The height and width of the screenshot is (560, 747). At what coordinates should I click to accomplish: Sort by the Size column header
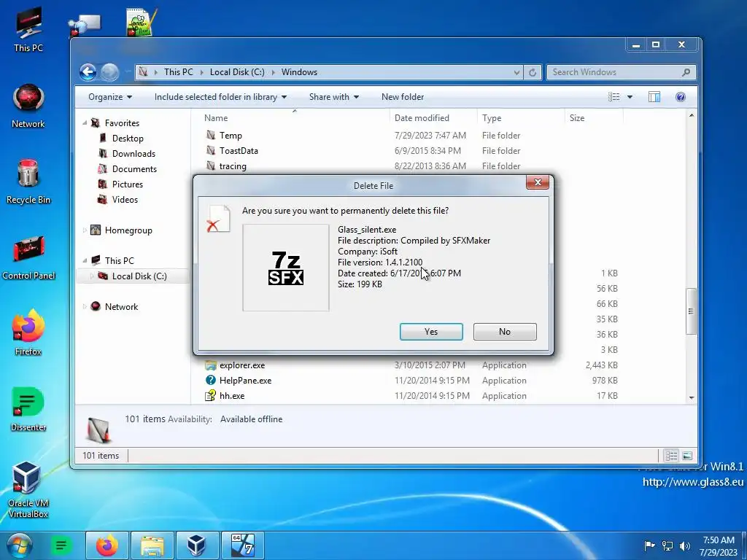point(577,118)
